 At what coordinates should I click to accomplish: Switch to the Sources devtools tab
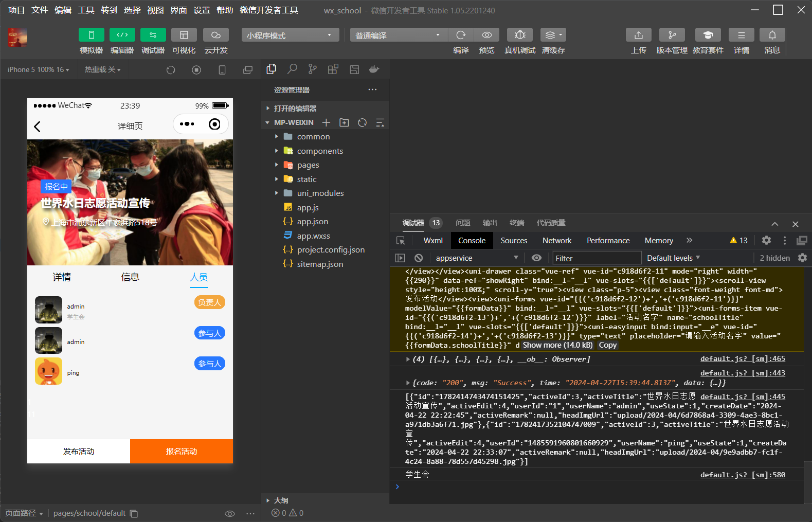[x=514, y=241]
